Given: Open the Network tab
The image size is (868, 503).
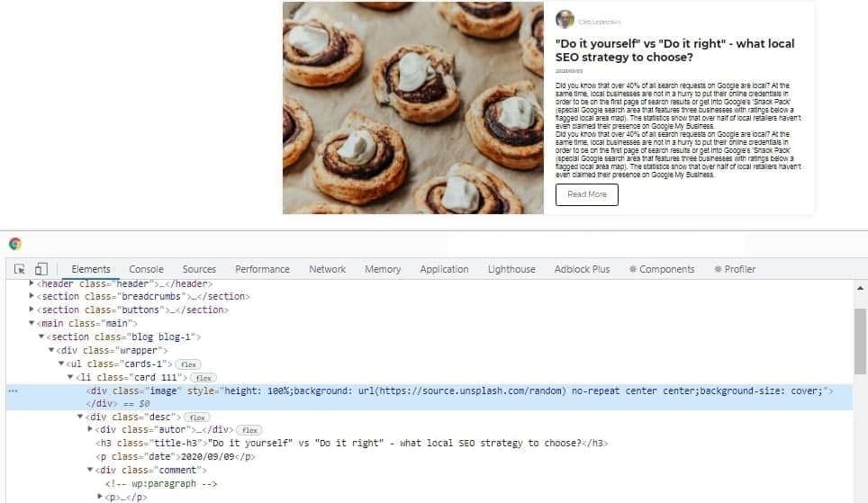Looking at the screenshot, I should pyautogui.click(x=327, y=269).
